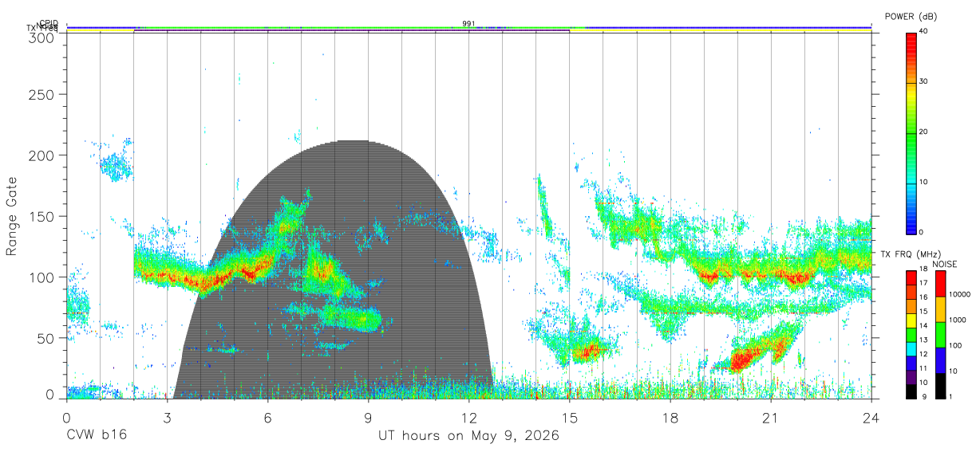Select the yellow segment of the NOISE scale
Screen dimensions: 980x452
(x=940, y=309)
